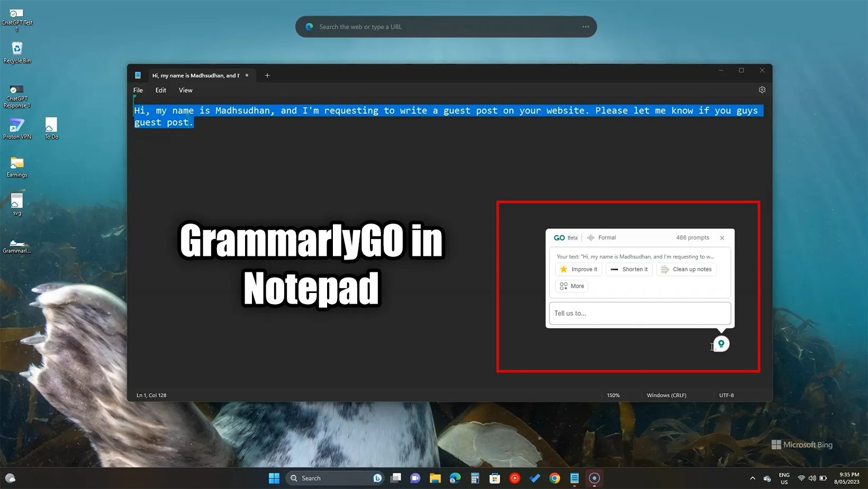Viewport: 868px width, 489px height.
Task: Launch Microsoft Edge from the taskbar
Action: (455, 478)
